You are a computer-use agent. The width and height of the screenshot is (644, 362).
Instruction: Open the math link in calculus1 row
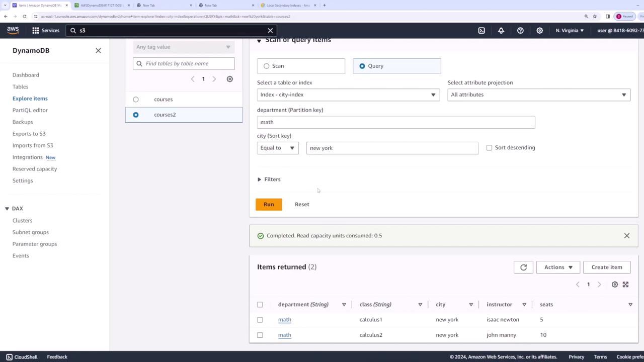(285, 320)
